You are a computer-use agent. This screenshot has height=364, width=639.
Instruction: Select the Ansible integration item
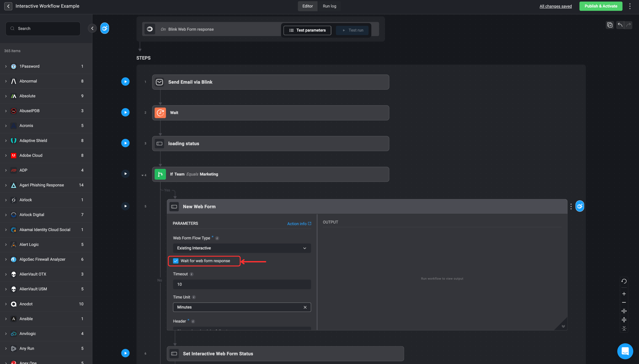pos(46,319)
